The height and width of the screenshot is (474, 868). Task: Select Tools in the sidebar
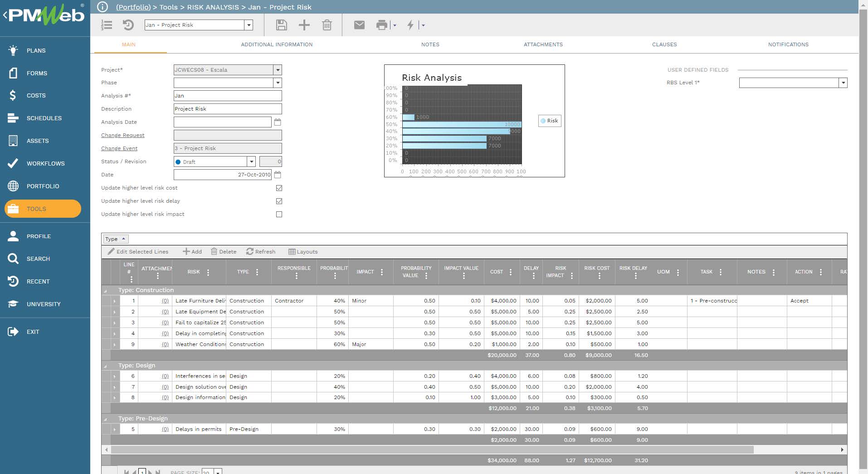click(43, 209)
